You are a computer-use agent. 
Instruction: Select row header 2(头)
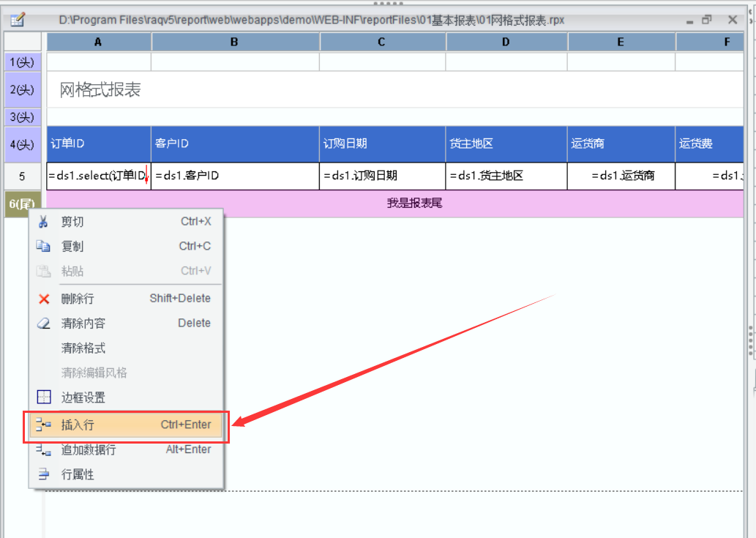(x=22, y=90)
